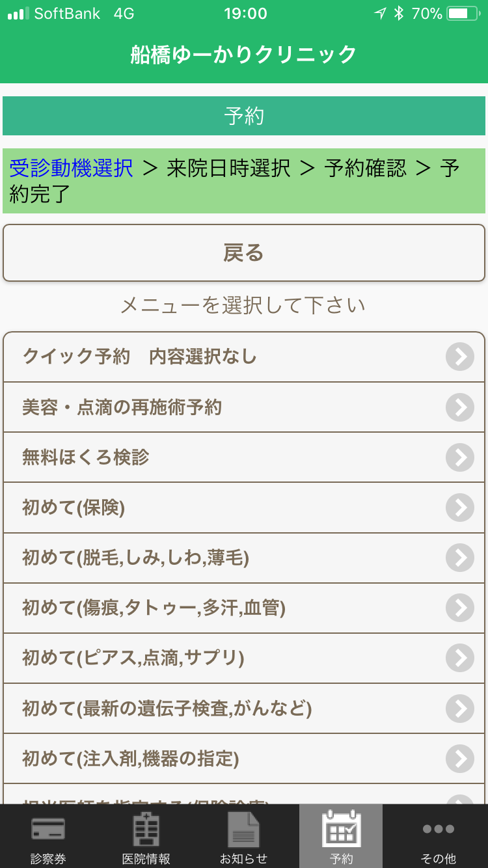This screenshot has height=868, width=488.
Task: Open the 診察券 card icon
Action: (48, 830)
